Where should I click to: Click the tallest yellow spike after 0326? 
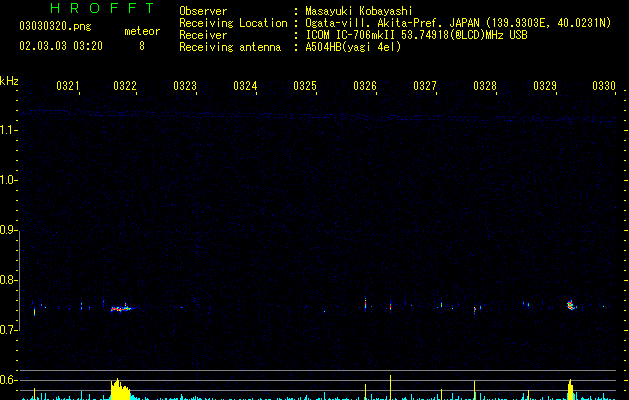(390, 387)
